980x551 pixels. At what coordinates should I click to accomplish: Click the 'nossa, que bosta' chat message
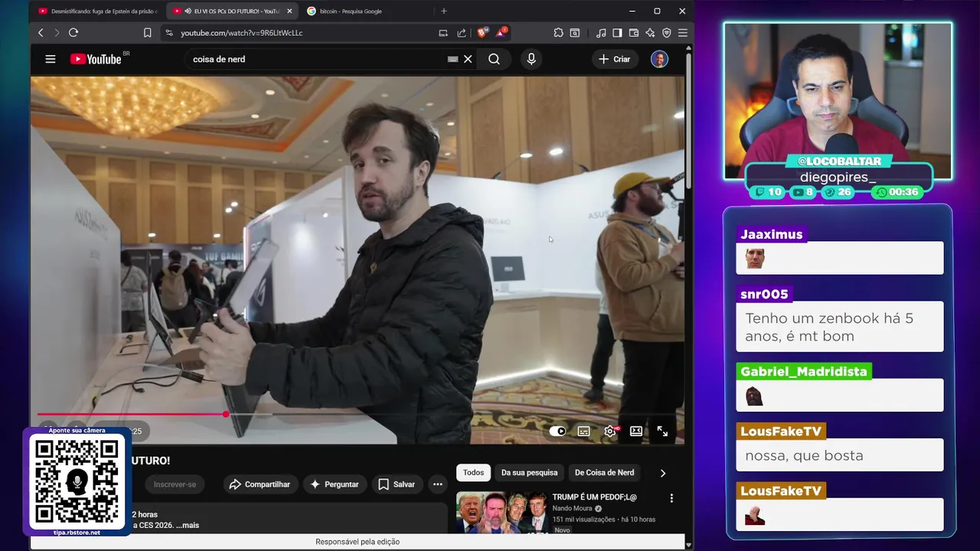click(x=840, y=455)
